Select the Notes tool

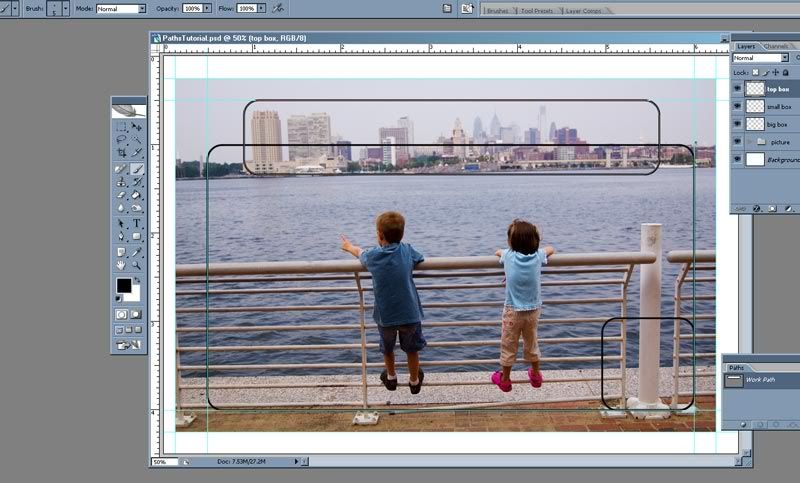coord(121,252)
